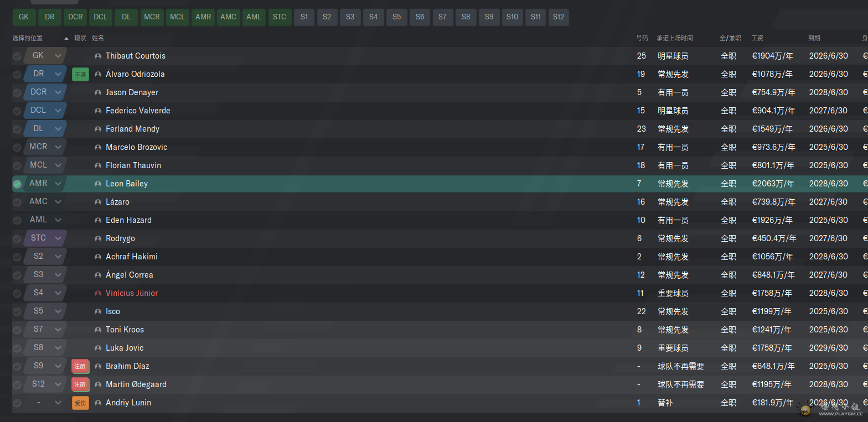868x422 pixels.
Task: Open Ferland Mendy's player name link
Action: (x=132, y=129)
